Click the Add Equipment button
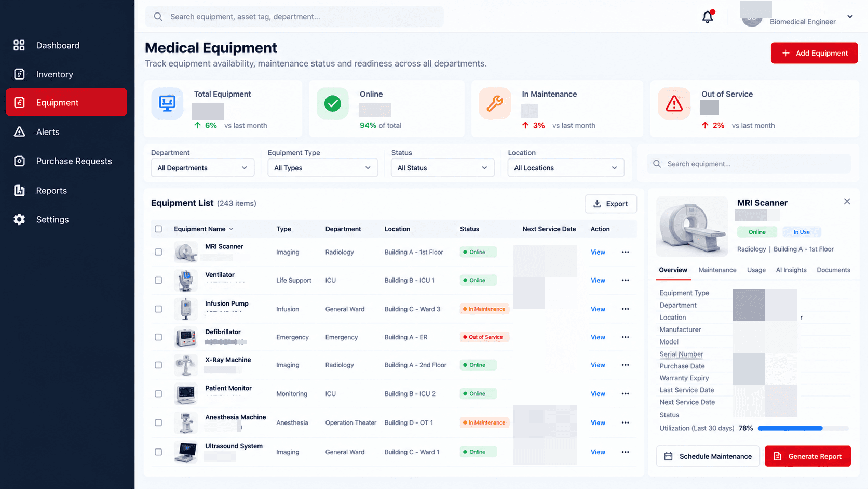The image size is (868, 489). pos(814,53)
